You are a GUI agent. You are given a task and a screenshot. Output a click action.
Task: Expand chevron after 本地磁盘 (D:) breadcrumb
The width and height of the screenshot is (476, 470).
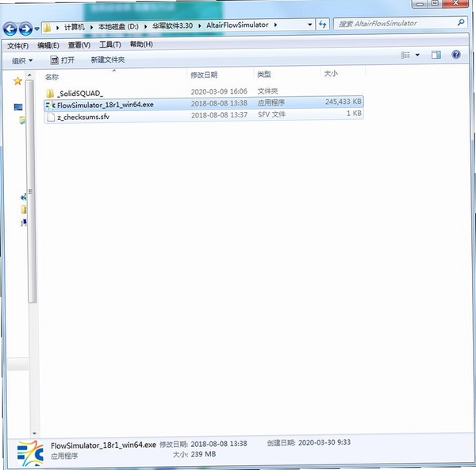146,26
